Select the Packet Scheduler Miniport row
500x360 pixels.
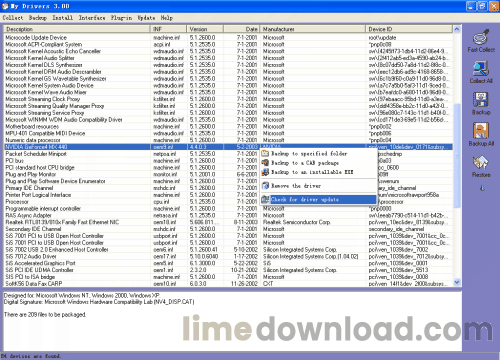[228, 154]
